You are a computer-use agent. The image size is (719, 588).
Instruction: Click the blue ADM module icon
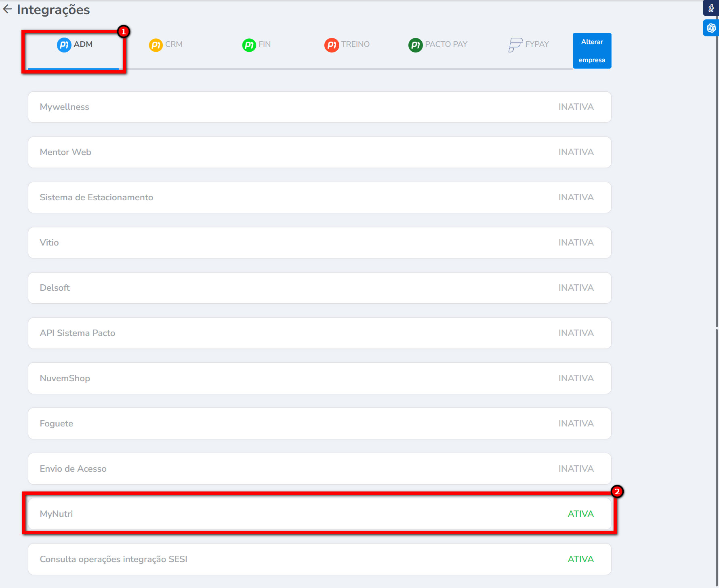[64, 44]
